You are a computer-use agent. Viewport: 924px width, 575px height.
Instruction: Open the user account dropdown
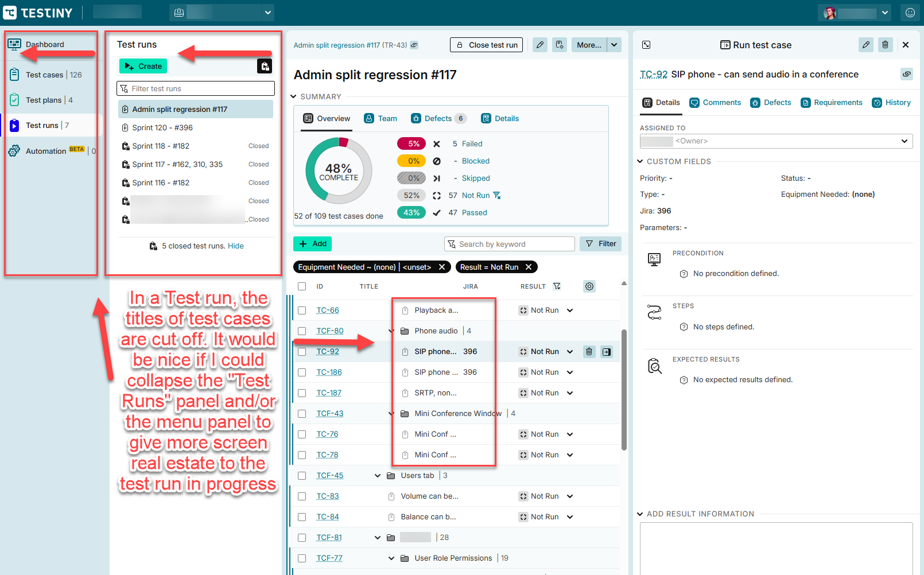(855, 13)
